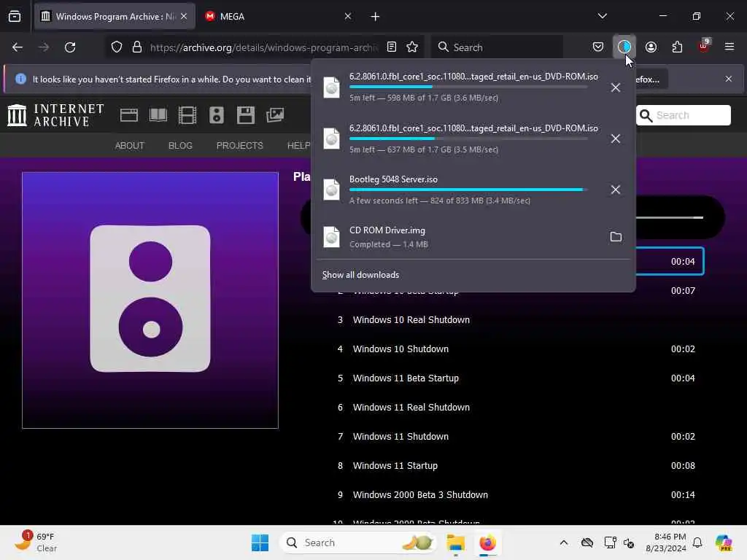Open Firefox account icon

click(x=651, y=47)
